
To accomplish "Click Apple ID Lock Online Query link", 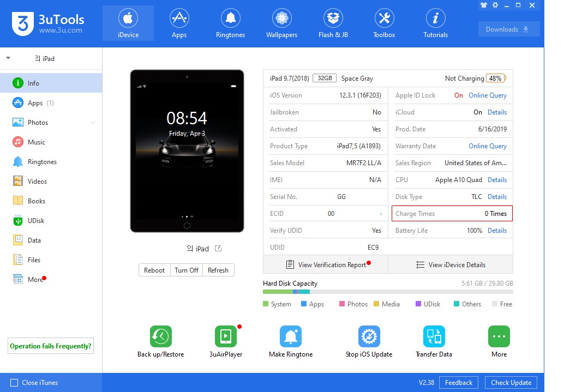I will [x=488, y=95].
